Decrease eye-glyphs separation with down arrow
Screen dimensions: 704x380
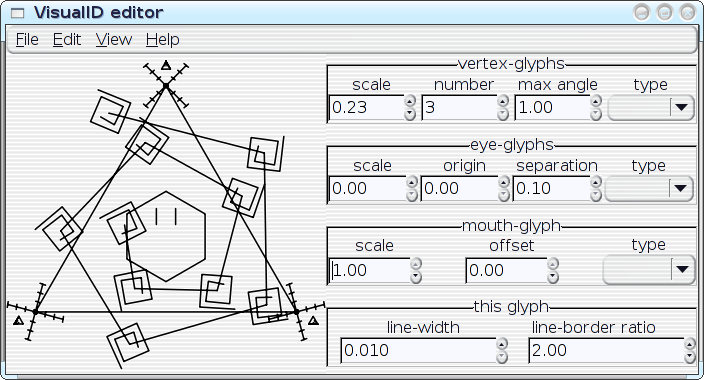pyautogui.click(x=596, y=195)
